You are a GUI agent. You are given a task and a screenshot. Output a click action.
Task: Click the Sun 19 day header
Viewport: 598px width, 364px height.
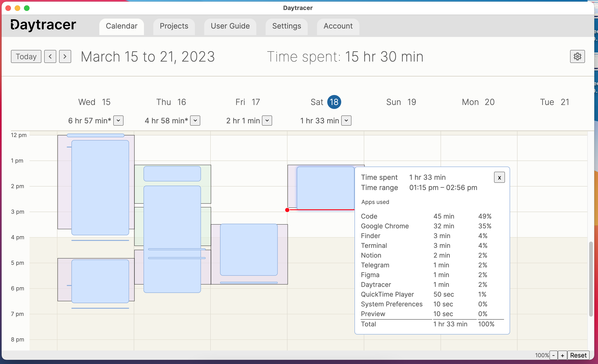(401, 102)
